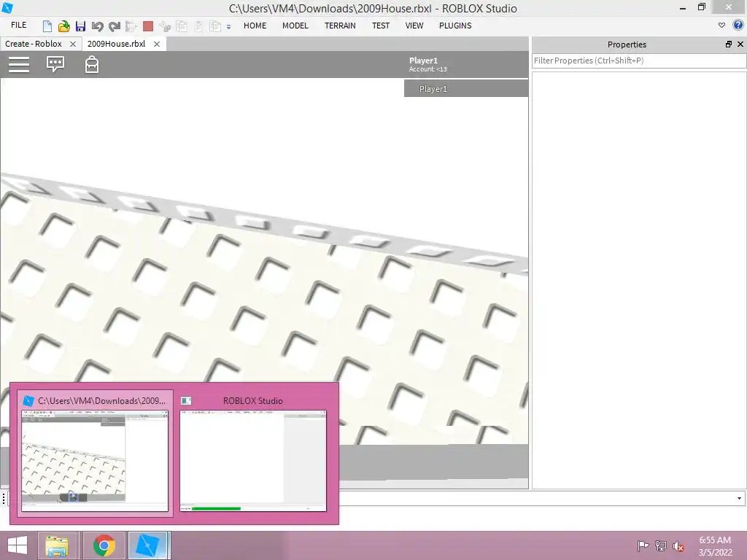The height and width of the screenshot is (560, 747).
Task: Switch to the HOME ribbon tab
Action: coord(255,26)
